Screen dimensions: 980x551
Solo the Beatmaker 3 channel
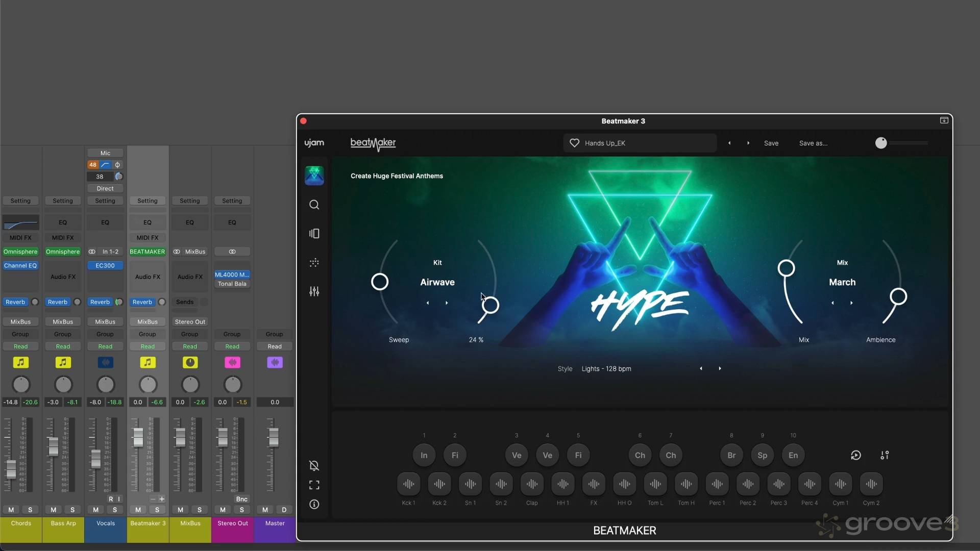tap(157, 510)
